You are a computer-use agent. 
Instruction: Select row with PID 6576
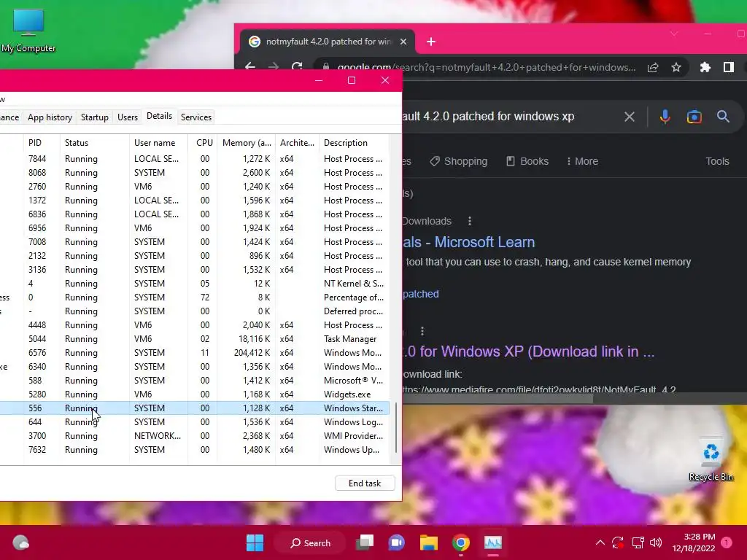point(194,353)
